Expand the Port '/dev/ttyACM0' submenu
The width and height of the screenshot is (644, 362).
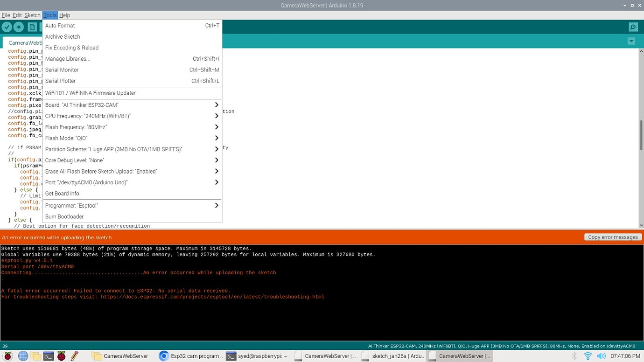132,182
